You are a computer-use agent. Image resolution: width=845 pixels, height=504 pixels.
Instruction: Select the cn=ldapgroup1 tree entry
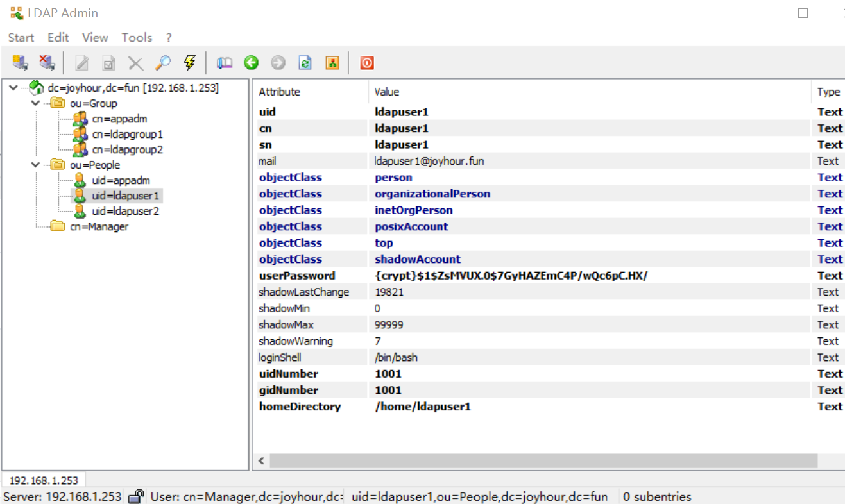pos(127,134)
